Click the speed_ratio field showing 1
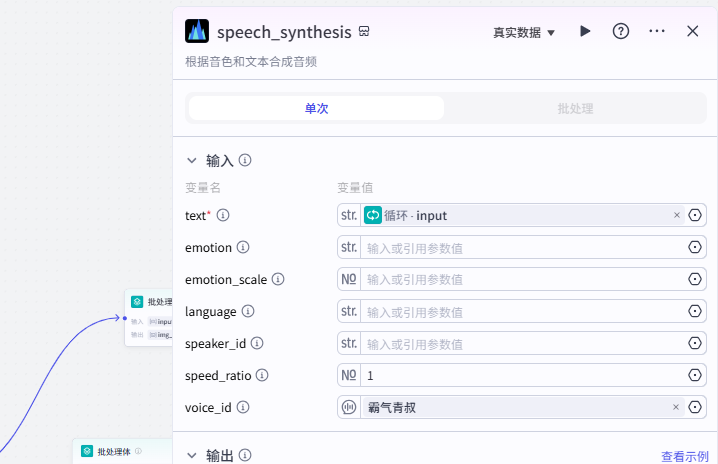 pos(524,376)
